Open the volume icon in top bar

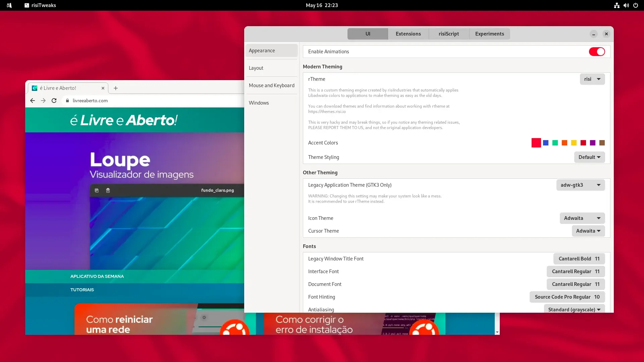point(626,5)
